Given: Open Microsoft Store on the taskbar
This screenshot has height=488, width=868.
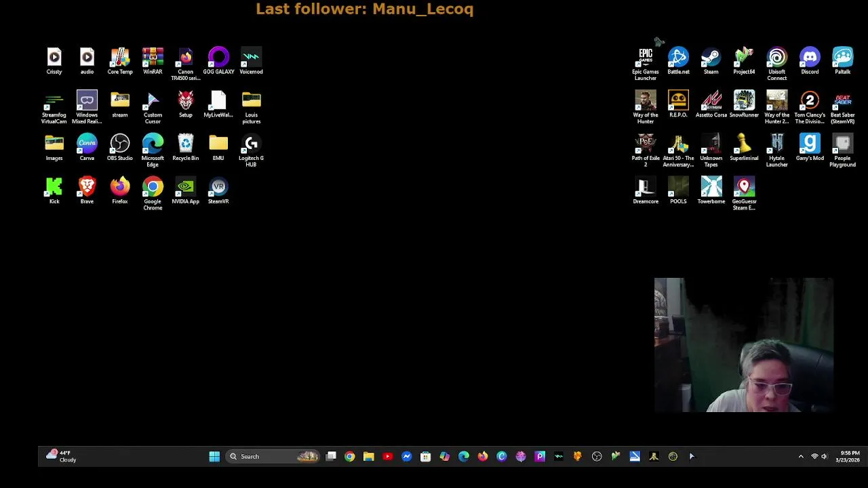Looking at the screenshot, I should click(425, 457).
